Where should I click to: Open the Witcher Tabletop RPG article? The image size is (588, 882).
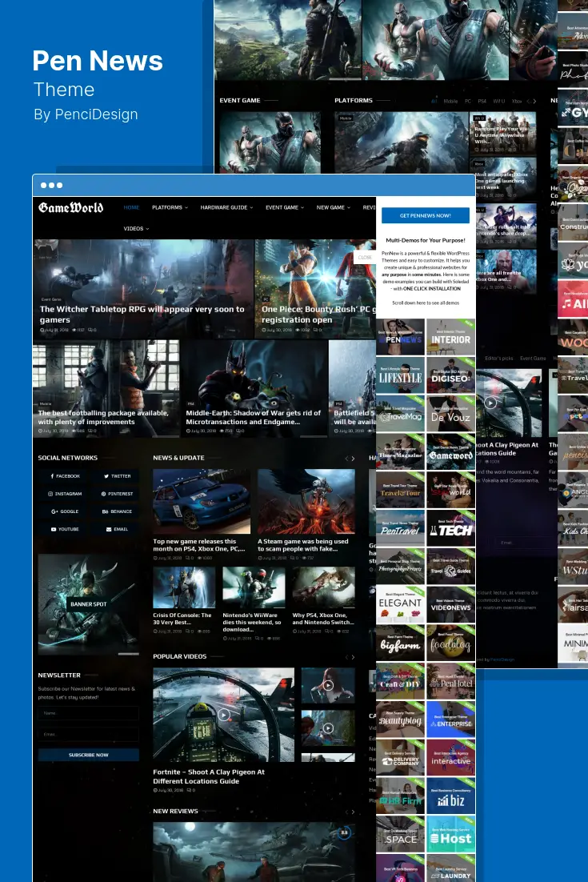pos(142,314)
